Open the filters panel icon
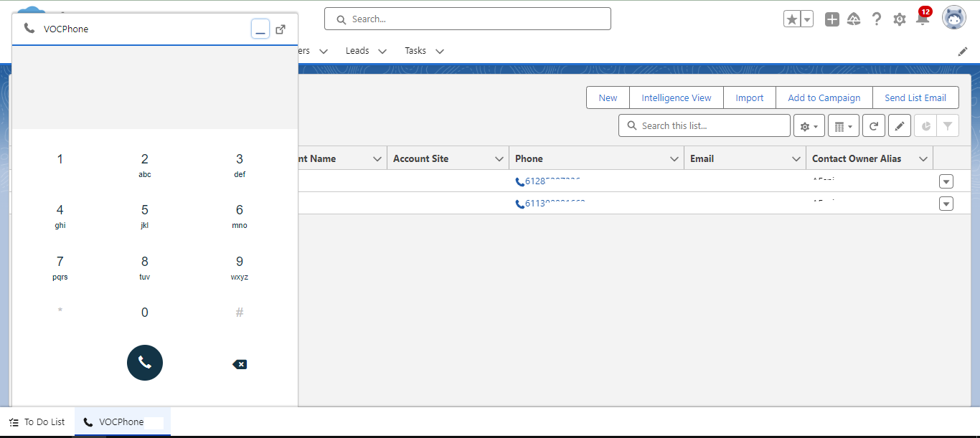The image size is (980, 438). [948, 125]
